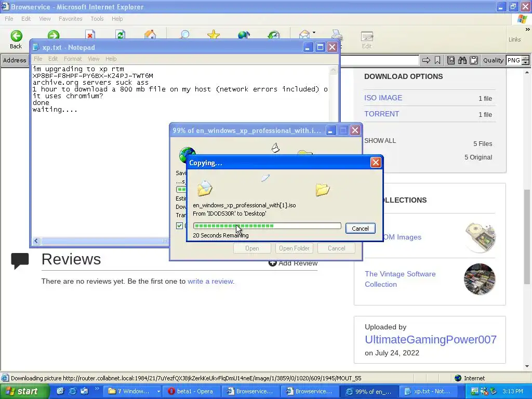The image size is (532, 399).
Task: Click the Mail envelope toolbar icon
Action: 304,34
